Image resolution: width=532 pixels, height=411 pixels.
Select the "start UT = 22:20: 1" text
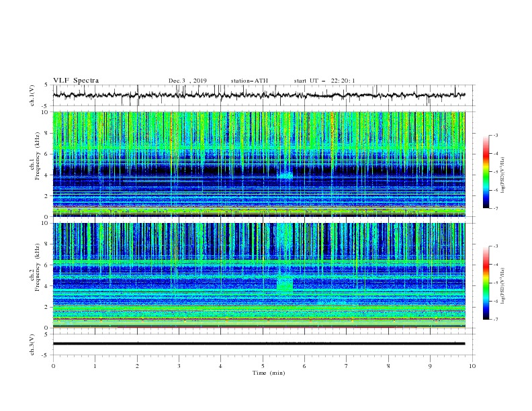click(324, 81)
